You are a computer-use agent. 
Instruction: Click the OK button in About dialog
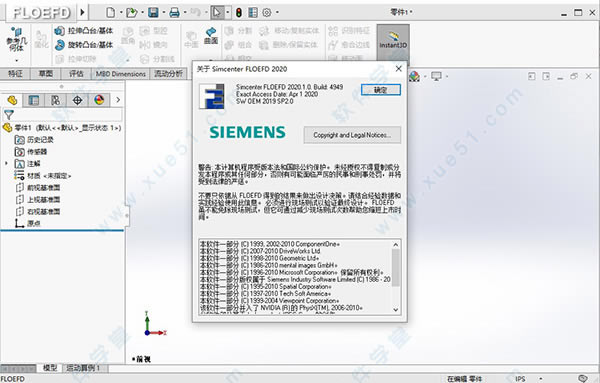381,90
